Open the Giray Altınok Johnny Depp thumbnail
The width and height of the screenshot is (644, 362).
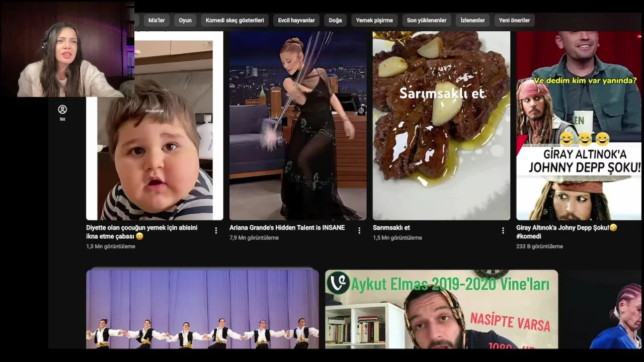point(580,126)
